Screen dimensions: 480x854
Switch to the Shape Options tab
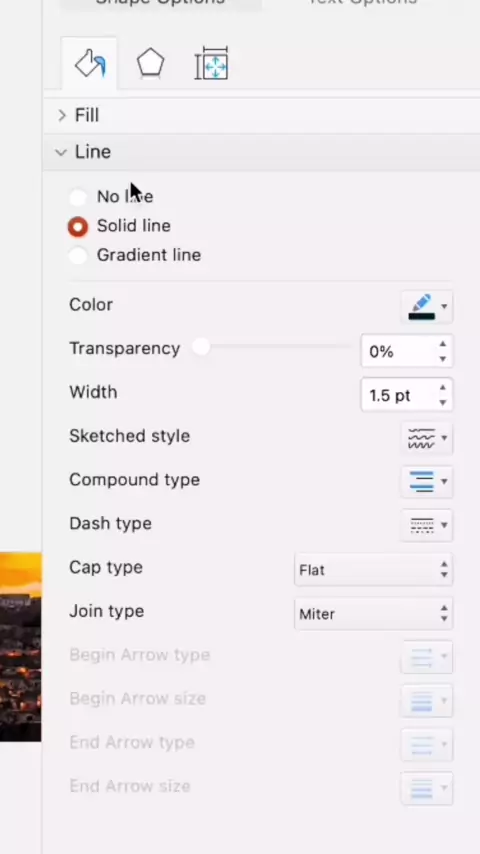[x=160, y=3]
